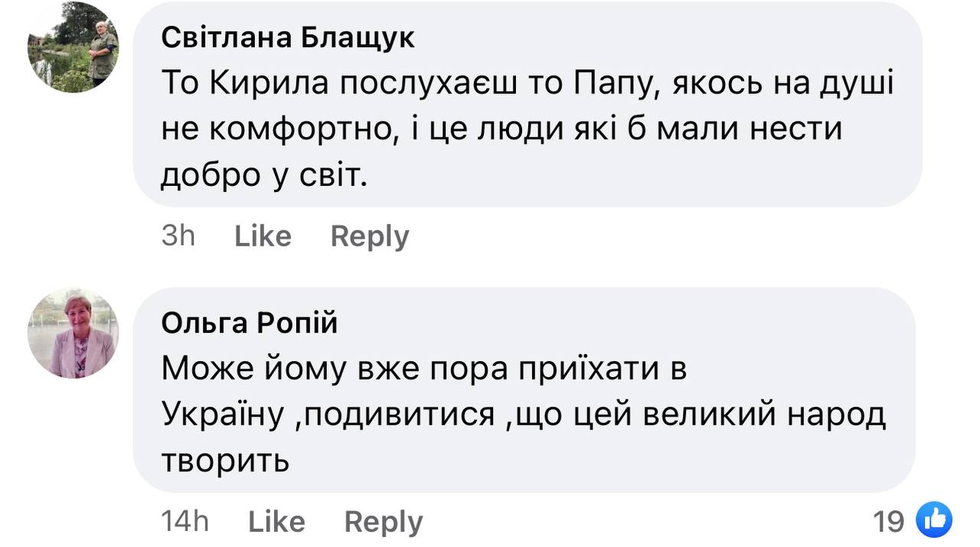Click "добро у світ." text line
Image resolution: width=980 pixels, height=547 pixels.
pyautogui.click(x=265, y=175)
